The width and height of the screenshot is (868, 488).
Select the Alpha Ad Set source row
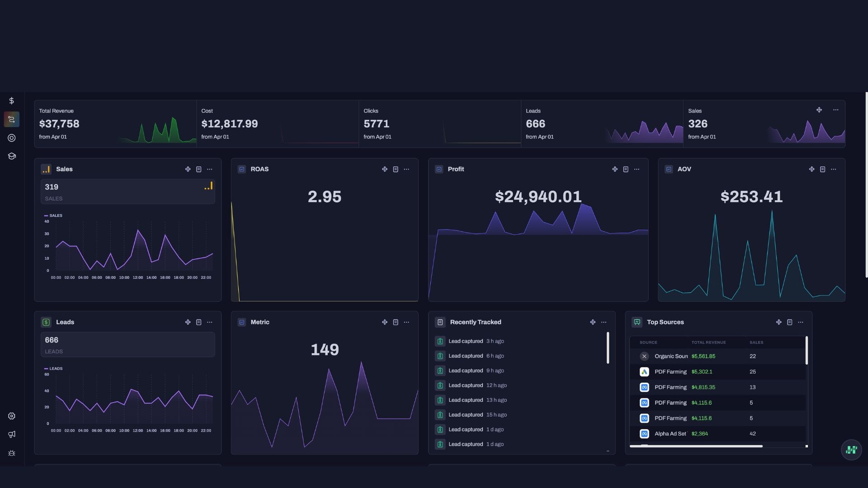[x=717, y=434]
